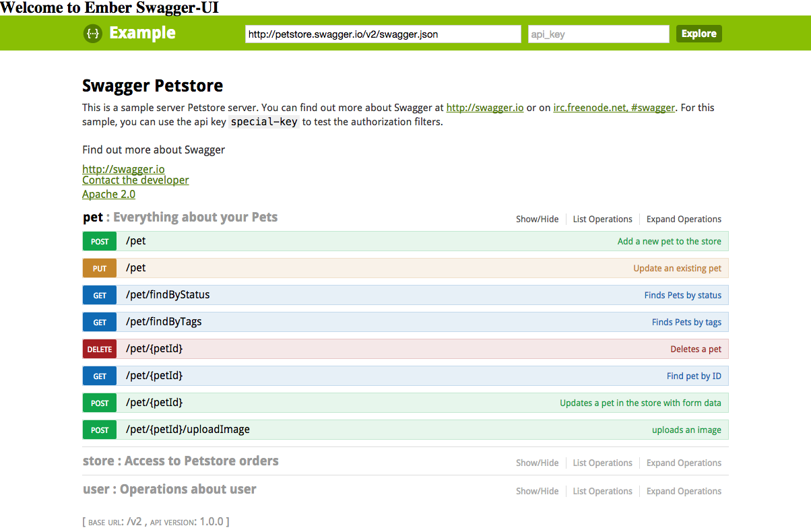811x532 pixels.
Task: Click POST badge for form data update
Action: point(100,403)
